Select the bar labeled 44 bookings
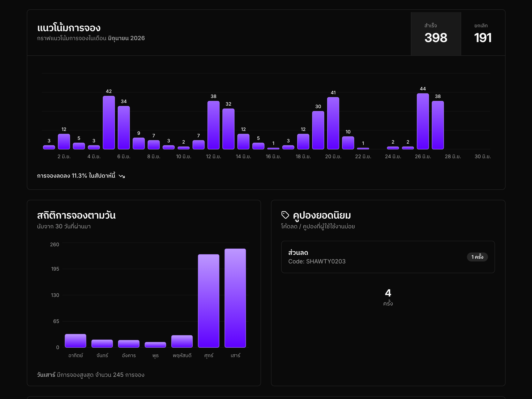The height and width of the screenshot is (399, 532). (423, 121)
